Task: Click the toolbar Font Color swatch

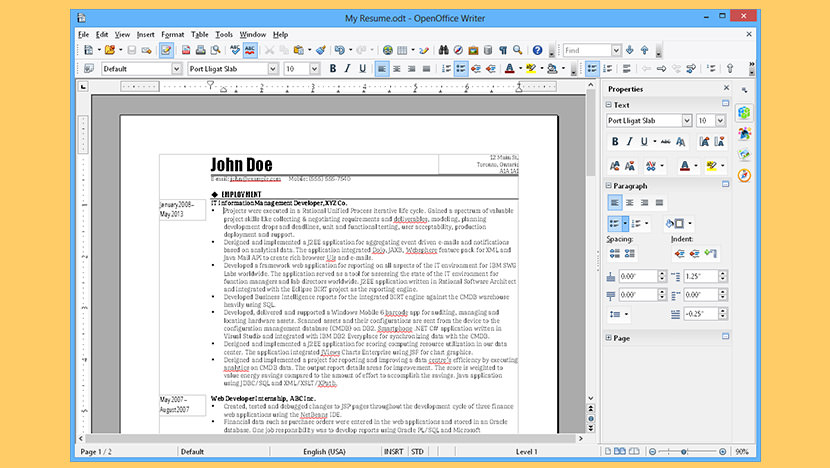Action: [509, 69]
